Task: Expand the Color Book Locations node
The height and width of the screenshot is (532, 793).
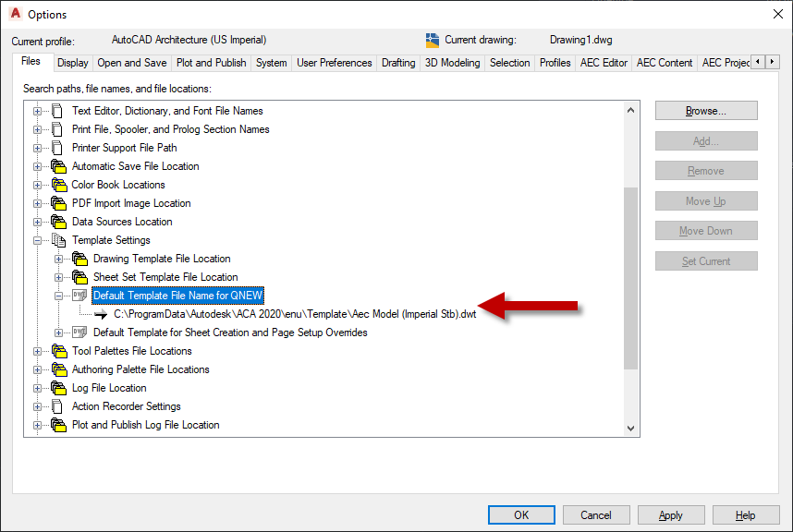Action: [x=37, y=185]
